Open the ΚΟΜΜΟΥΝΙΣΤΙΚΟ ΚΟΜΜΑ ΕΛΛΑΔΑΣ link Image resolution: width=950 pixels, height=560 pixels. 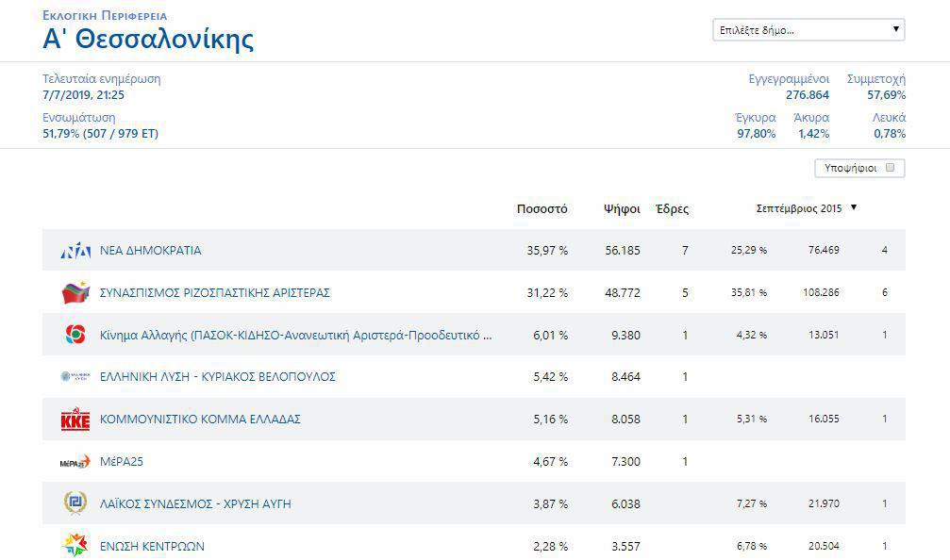(200, 420)
